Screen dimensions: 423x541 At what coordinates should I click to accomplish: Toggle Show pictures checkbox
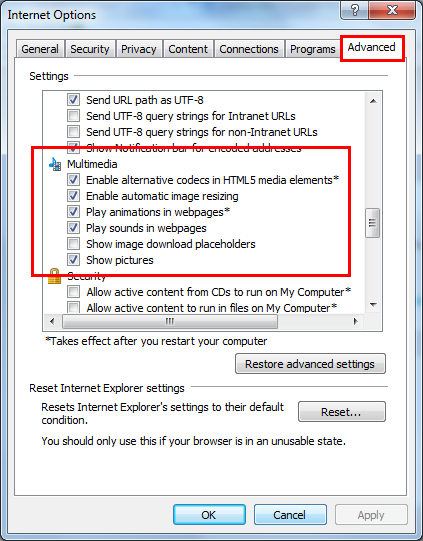pyautogui.click(x=73, y=260)
